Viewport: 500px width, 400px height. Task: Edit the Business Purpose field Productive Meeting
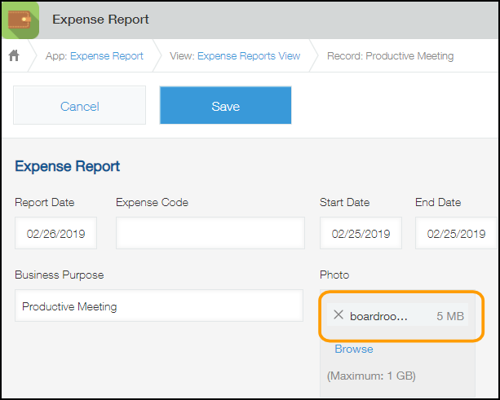(159, 306)
